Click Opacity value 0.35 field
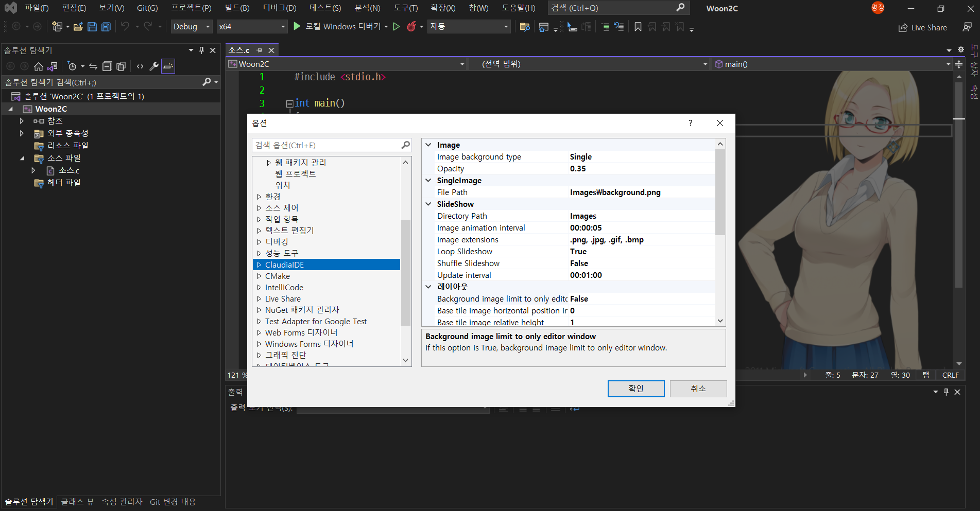The image size is (980, 511). 642,169
